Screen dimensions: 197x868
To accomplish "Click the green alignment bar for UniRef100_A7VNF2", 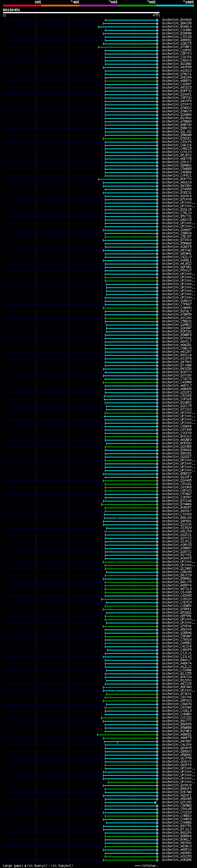I will click(128, 47).
